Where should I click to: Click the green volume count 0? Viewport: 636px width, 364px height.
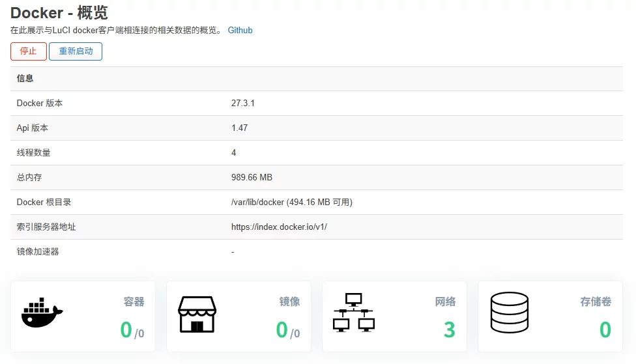coord(605,330)
